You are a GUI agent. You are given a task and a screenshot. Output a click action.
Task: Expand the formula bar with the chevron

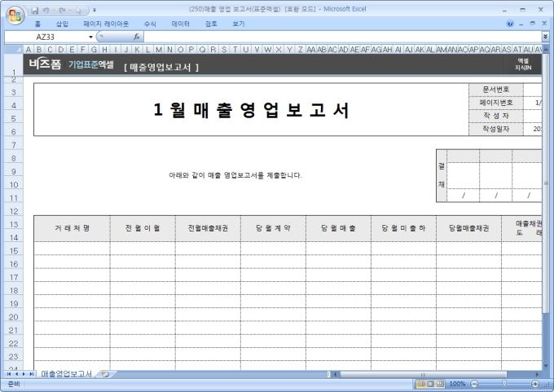tap(546, 37)
